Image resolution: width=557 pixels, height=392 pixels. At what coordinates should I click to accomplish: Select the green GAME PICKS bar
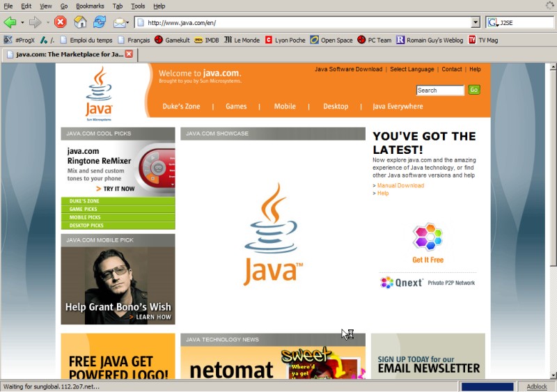click(118, 209)
